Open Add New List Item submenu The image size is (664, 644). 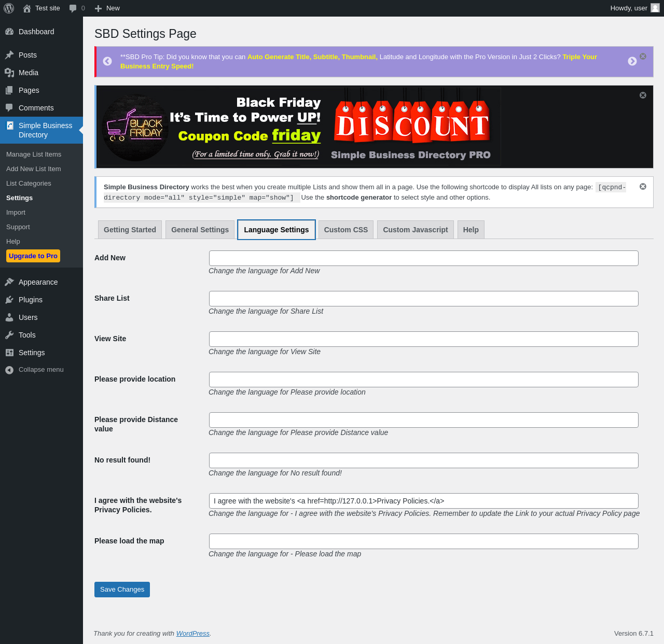click(x=34, y=169)
